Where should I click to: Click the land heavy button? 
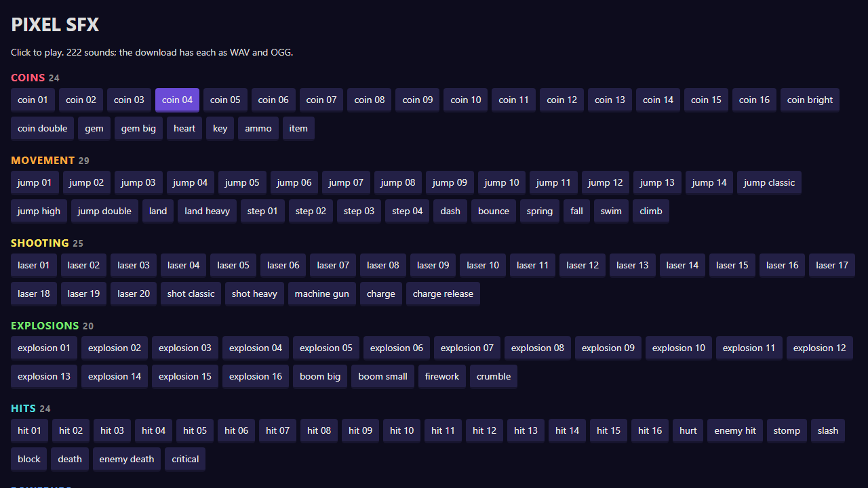tap(207, 211)
